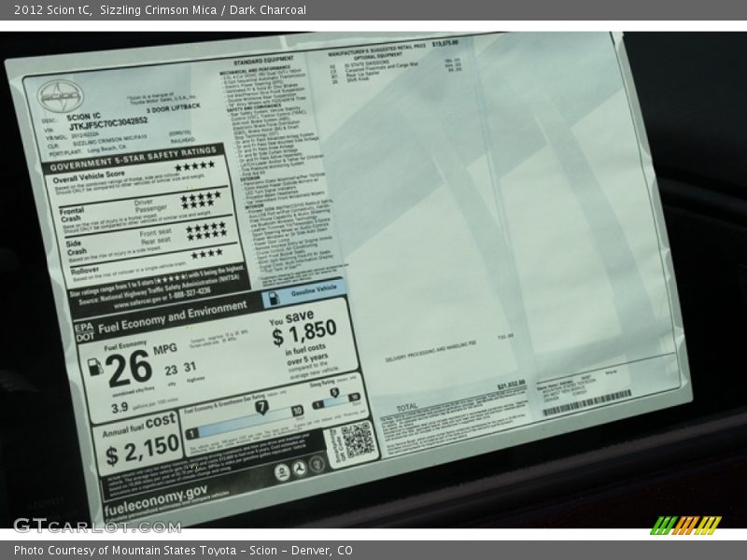This screenshot has width=747, height=560.
Task: Click the fuel pump icon beside 26 MPG
Action: [x=95, y=366]
